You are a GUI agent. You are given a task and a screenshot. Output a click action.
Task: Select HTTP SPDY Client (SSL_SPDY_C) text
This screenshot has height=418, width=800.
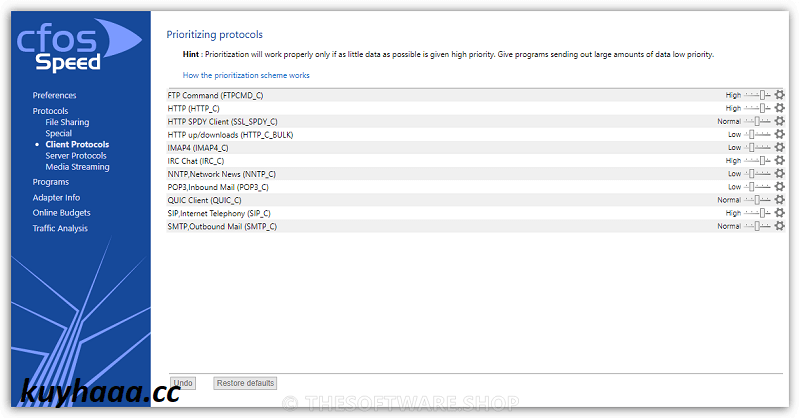coord(222,121)
